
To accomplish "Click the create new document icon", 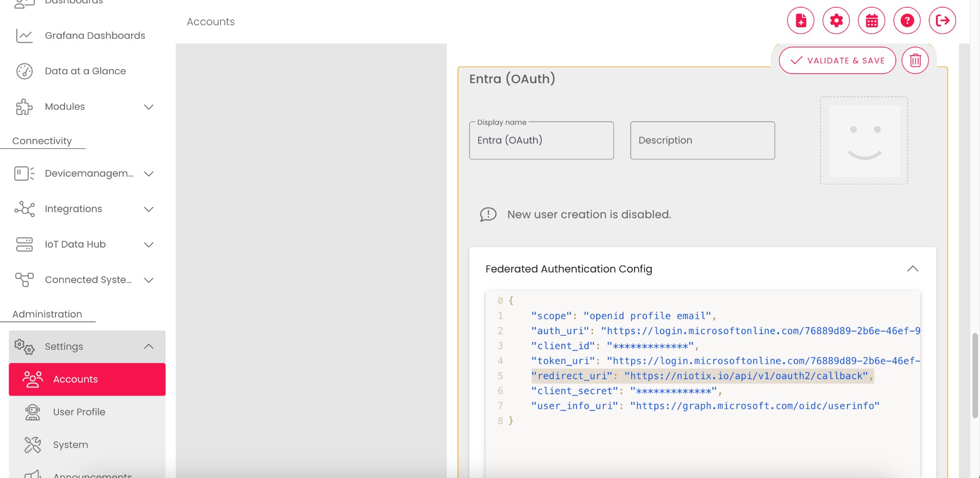I will pyautogui.click(x=801, y=20).
